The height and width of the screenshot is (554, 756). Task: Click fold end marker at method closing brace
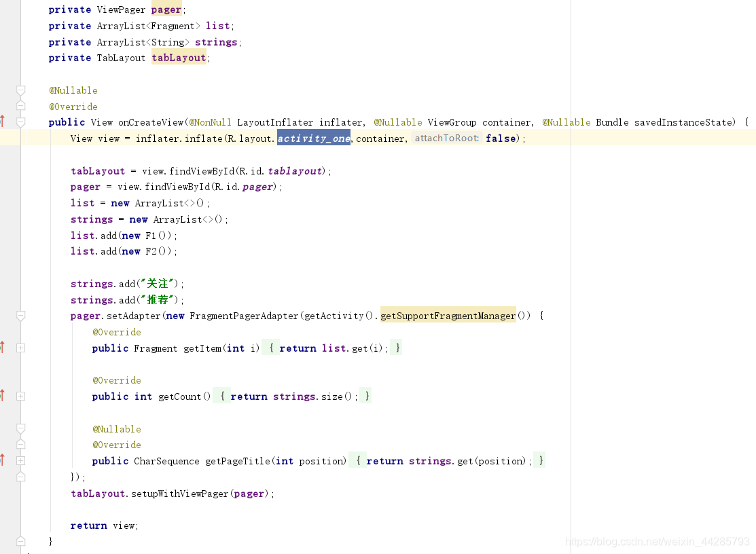click(x=21, y=540)
